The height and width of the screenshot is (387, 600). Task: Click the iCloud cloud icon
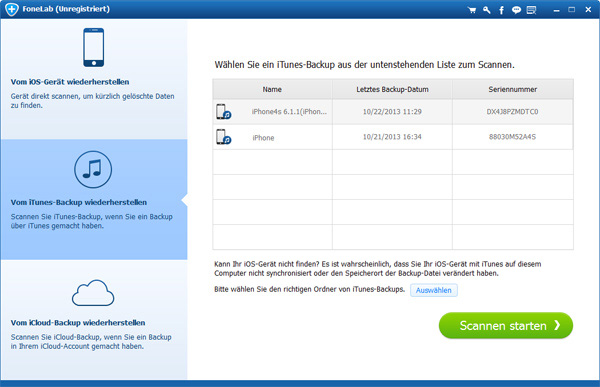click(x=93, y=293)
